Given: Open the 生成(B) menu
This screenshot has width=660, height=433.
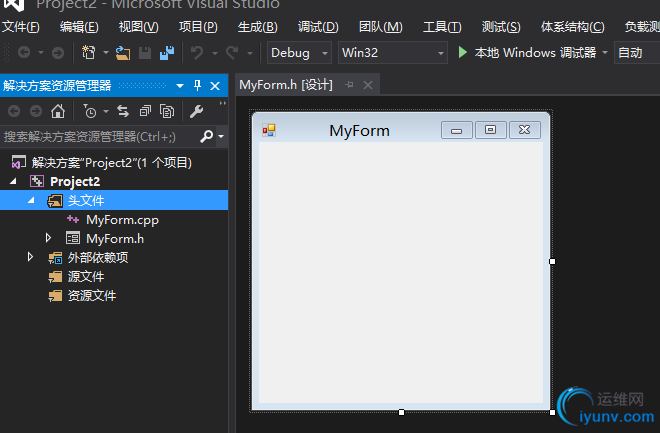Looking at the screenshot, I should 258,27.
